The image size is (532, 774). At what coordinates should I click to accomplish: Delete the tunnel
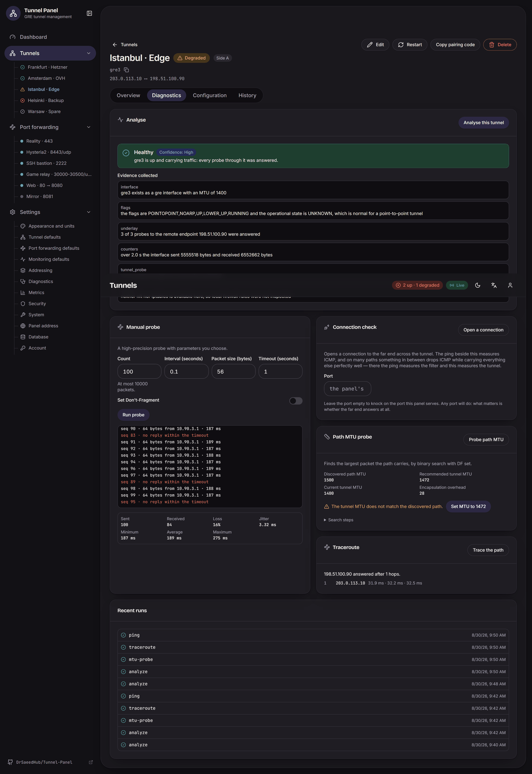500,45
